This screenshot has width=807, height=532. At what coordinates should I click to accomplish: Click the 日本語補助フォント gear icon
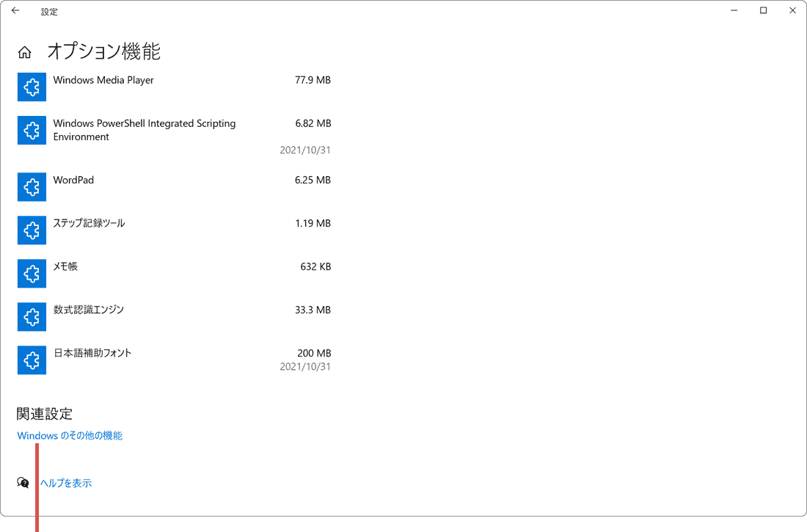32,360
